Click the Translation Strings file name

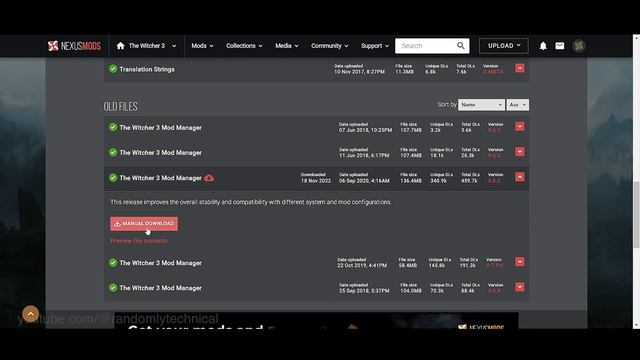(147, 69)
